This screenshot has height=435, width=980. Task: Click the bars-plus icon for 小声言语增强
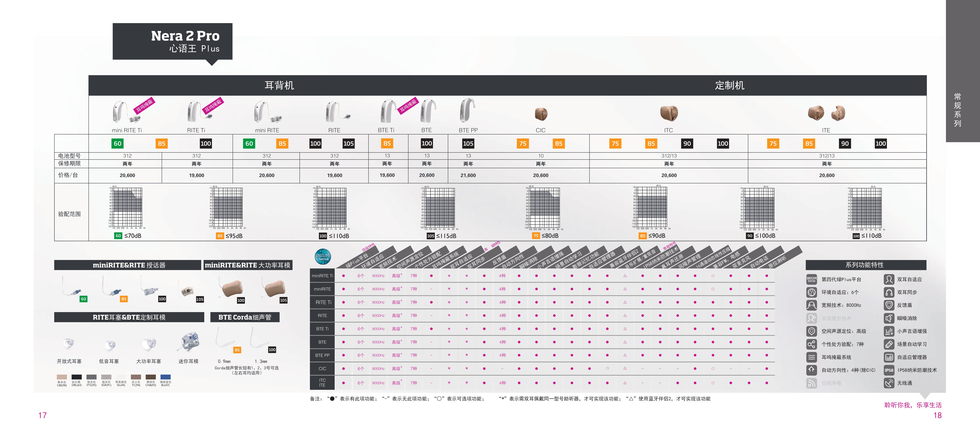pos(889,331)
